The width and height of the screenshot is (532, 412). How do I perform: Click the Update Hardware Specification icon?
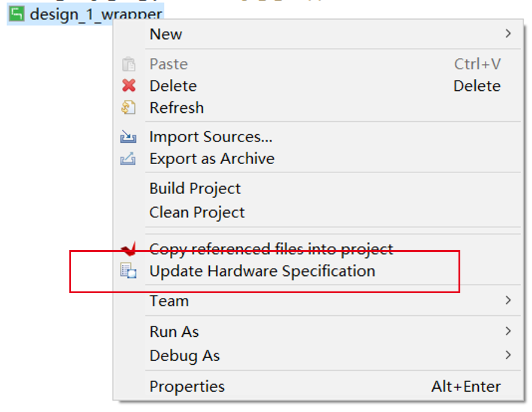pos(129,271)
